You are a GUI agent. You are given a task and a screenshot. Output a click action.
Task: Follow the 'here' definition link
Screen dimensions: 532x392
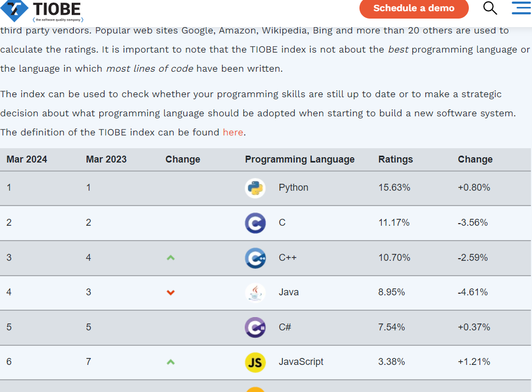(x=233, y=132)
